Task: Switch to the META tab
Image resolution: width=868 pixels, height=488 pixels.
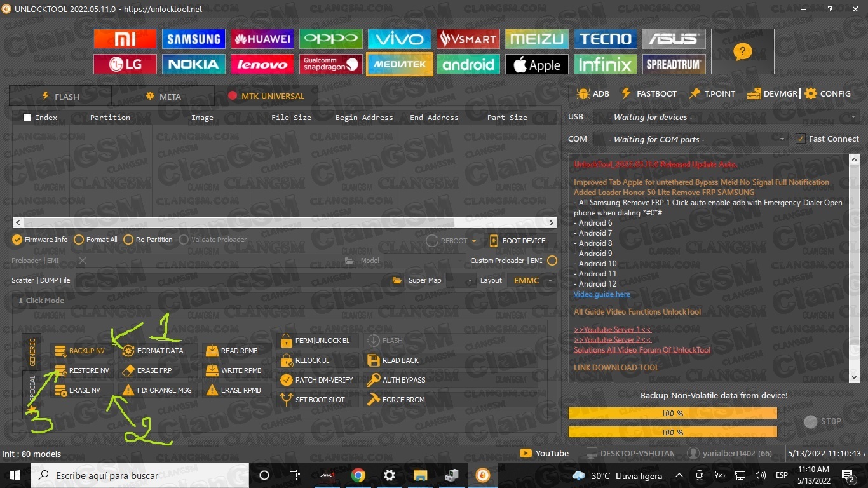Action: coord(163,97)
